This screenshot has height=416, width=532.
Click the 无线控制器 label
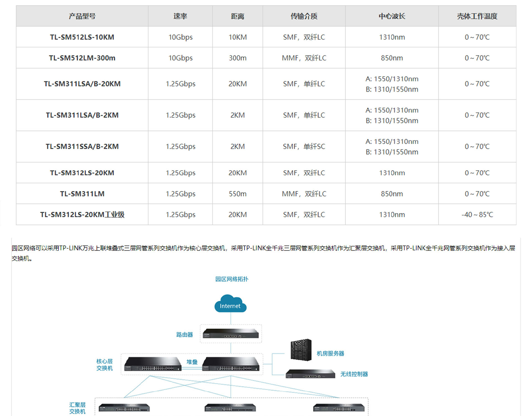click(354, 374)
